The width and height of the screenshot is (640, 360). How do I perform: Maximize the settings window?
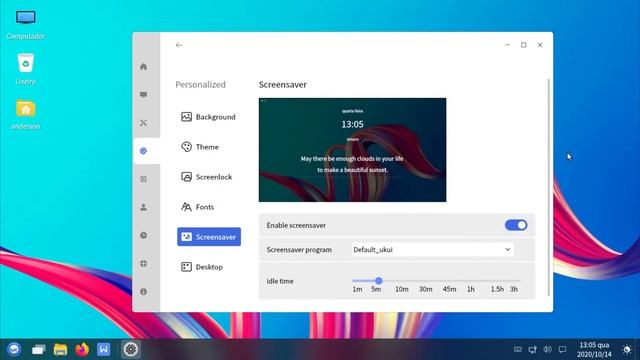(524, 45)
